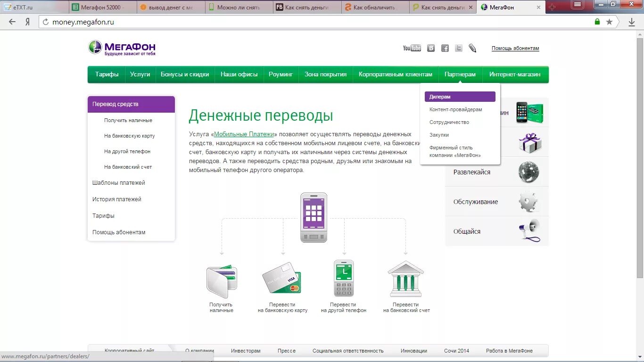644x362 pixels.
Task: Open the Корпоративным клиентам menu
Action: click(396, 74)
